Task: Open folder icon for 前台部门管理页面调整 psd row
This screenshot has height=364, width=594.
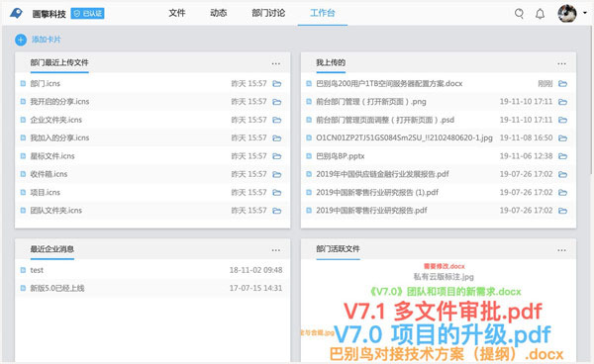Action: (x=563, y=120)
